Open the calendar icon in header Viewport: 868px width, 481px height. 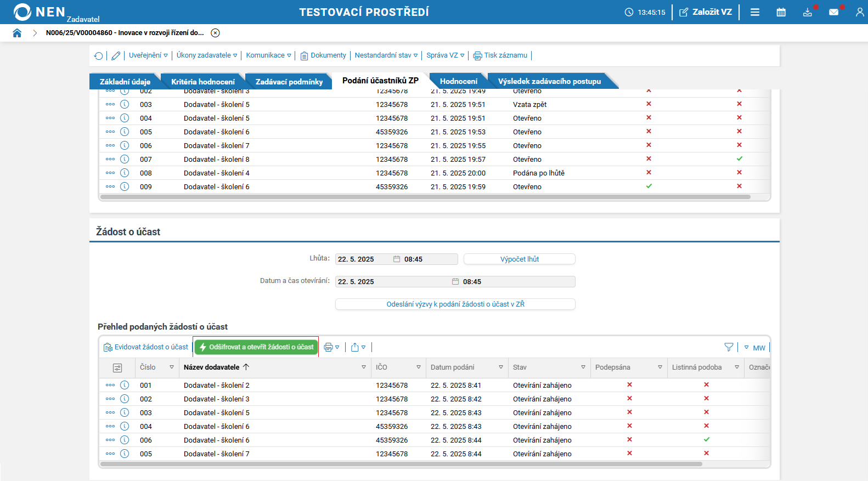[781, 12]
